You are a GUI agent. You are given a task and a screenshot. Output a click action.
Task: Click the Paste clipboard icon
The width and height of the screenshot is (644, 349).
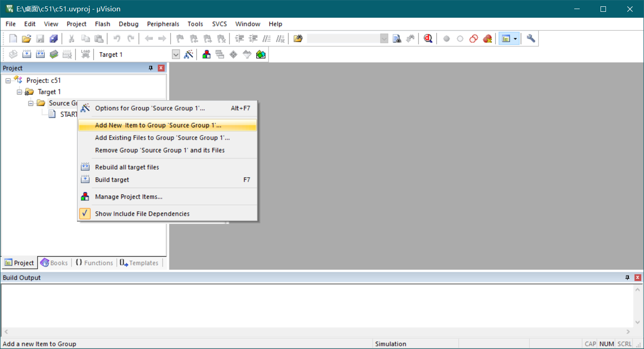[x=99, y=39]
